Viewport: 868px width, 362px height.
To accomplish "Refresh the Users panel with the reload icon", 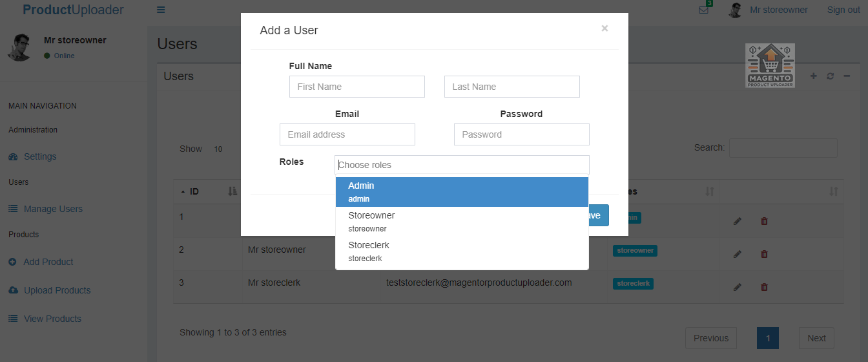I will [830, 76].
